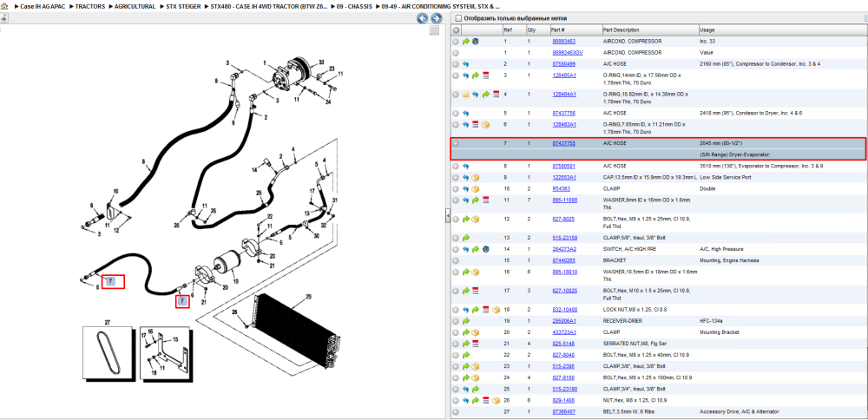Enable 'Отобразить только выбранные метки' checkbox
Viewport: 868px width, 420px height.
coord(457,18)
